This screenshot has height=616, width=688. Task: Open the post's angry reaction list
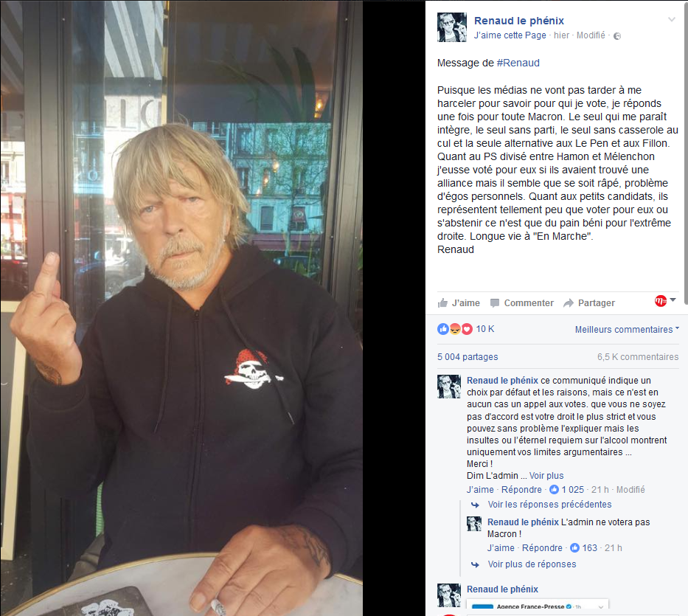(x=455, y=329)
